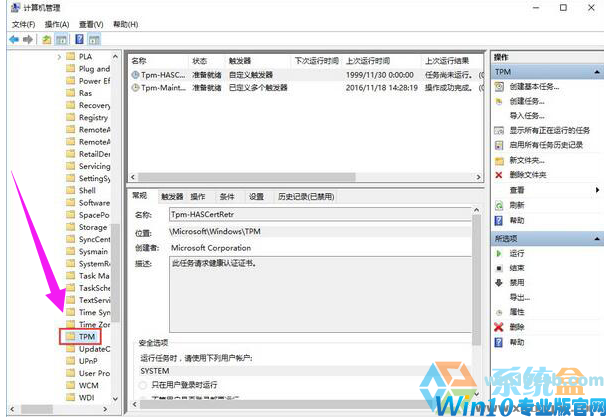Open the Help toolbar icon
Screen dimensions: 612x420
pos(80,39)
